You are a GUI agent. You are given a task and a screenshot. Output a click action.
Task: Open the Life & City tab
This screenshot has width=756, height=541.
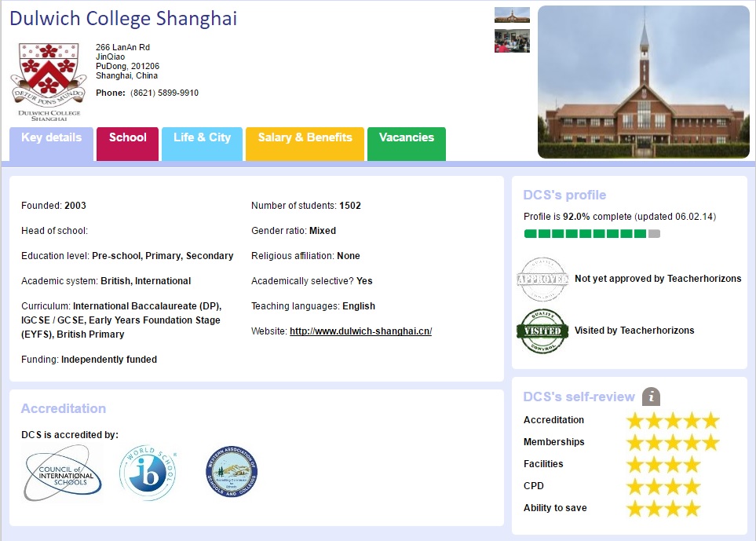point(202,144)
